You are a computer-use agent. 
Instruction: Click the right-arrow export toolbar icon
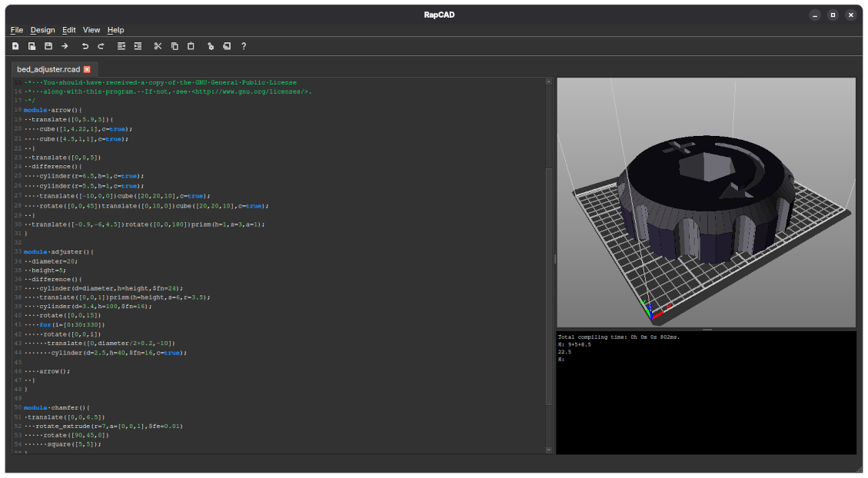pos(65,46)
